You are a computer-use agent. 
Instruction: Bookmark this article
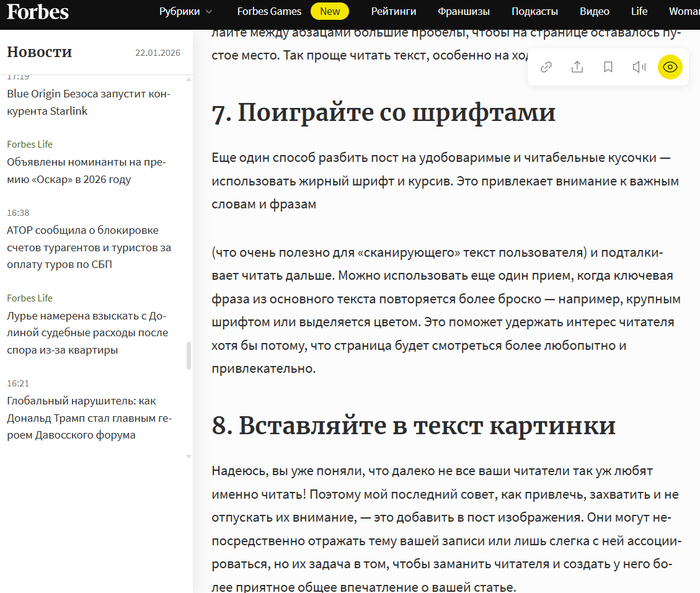pyautogui.click(x=608, y=67)
